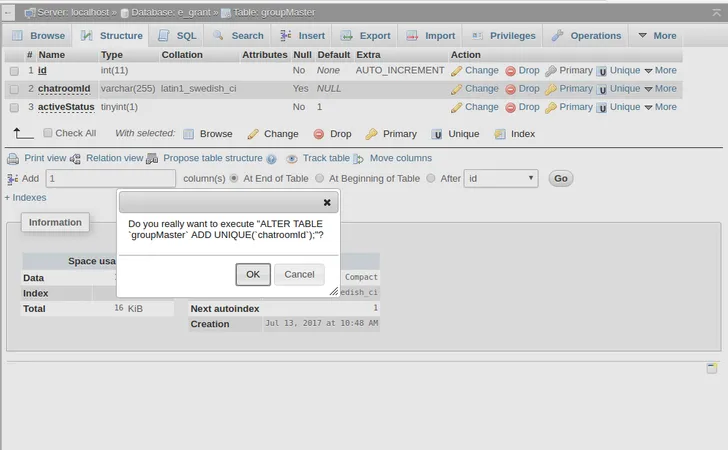This screenshot has height=450, width=728.
Task: Select the At Beginning of Table radio
Action: 319,178
